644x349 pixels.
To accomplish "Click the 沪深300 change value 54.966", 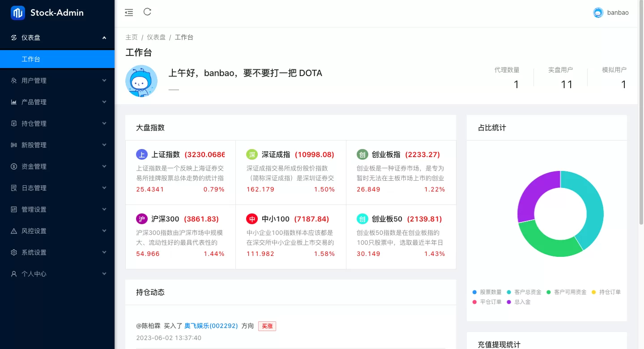I will pyautogui.click(x=148, y=254).
